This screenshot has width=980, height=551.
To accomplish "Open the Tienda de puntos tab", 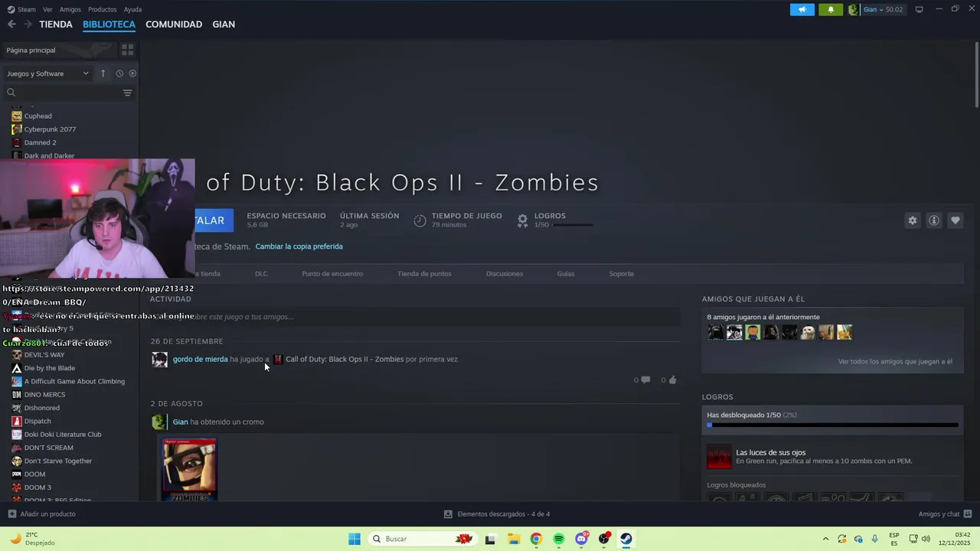I will pyautogui.click(x=424, y=273).
